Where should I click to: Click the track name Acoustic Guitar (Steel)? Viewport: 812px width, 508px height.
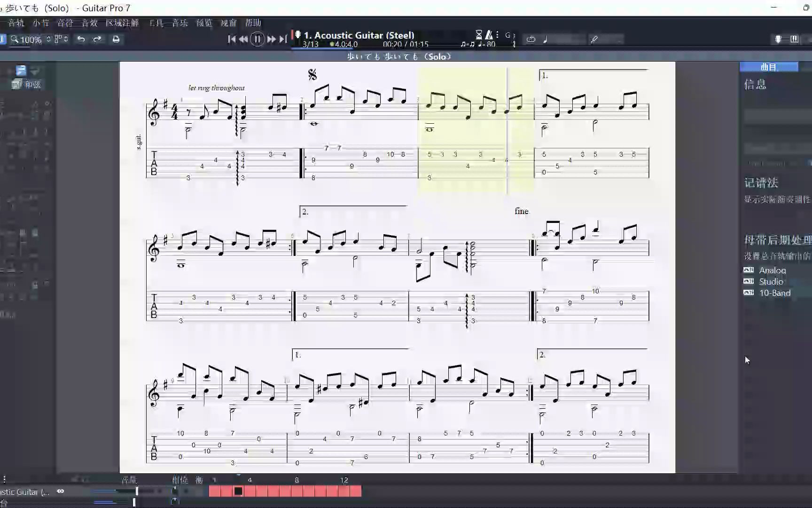click(359, 35)
